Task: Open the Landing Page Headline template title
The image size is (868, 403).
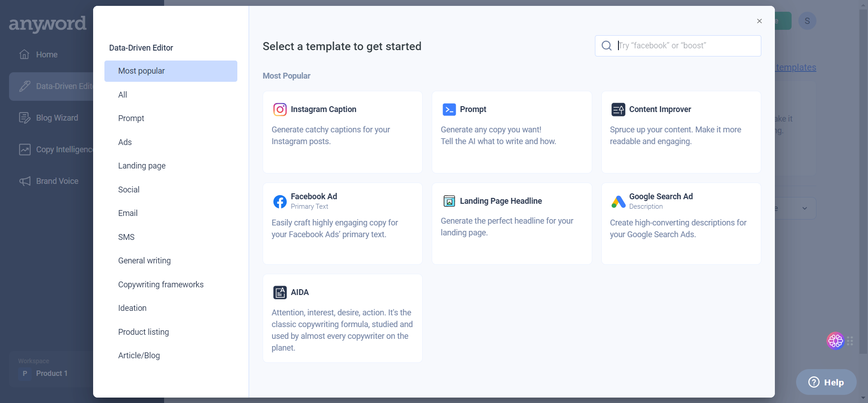Action: point(501,201)
